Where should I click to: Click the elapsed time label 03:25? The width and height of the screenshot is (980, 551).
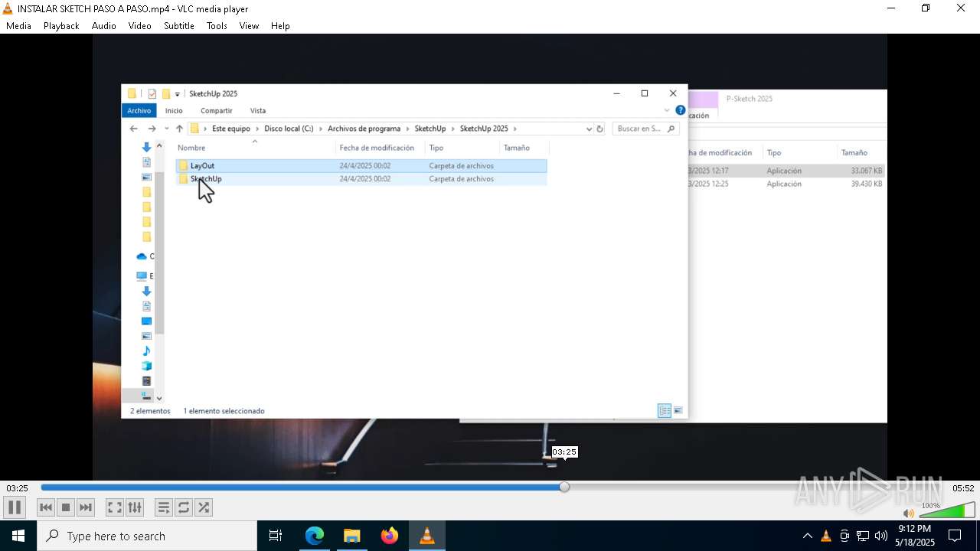17,488
